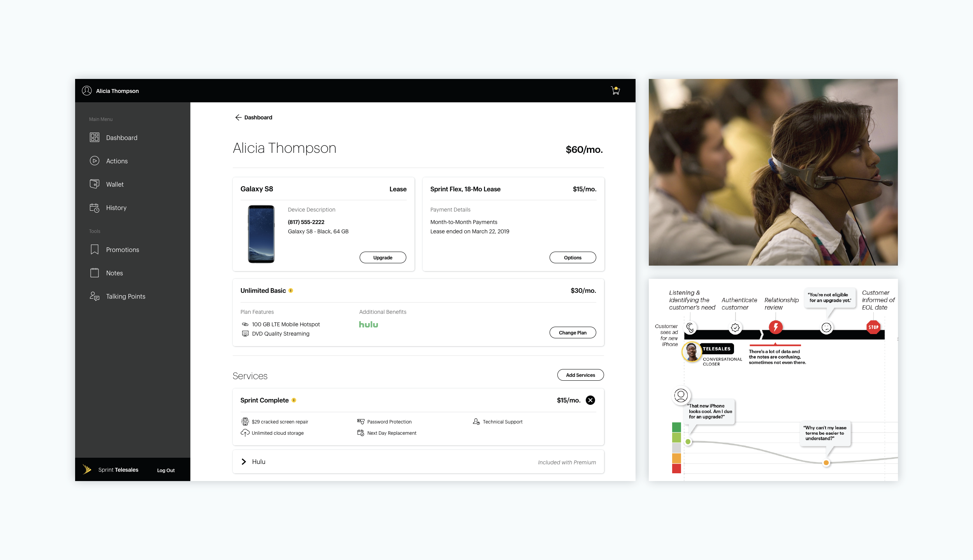Remove the Sprint Complete service
Viewport: 973px width, 560px height.
(x=590, y=400)
